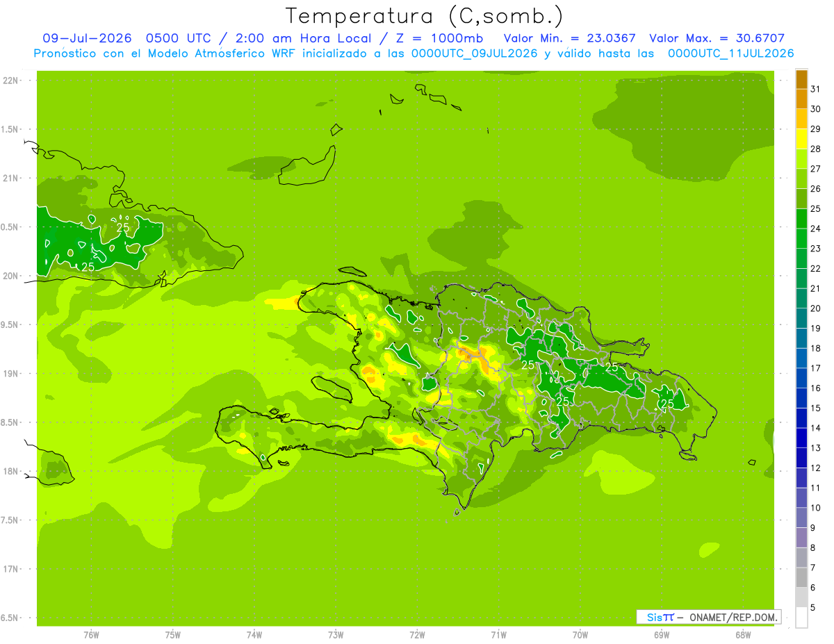Viewport: 834px width, 644px height.
Task: Click the purple 9 legend swatch
Action: click(801, 538)
